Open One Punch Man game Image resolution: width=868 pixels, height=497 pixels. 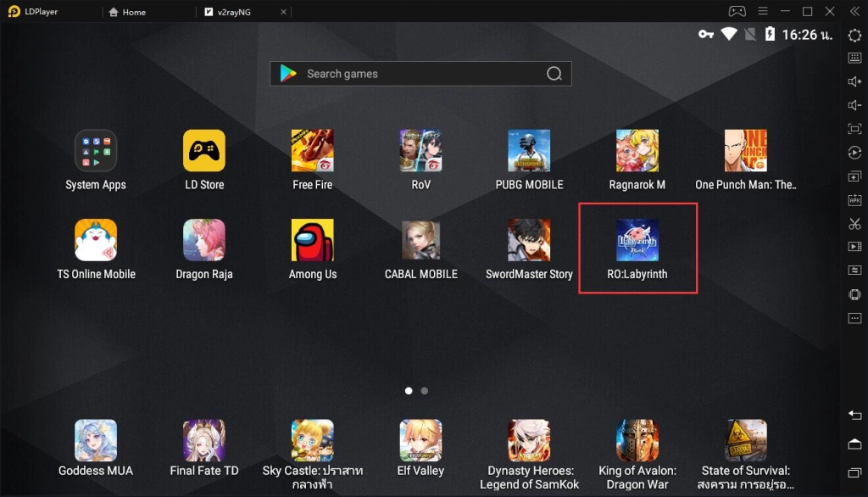746,151
